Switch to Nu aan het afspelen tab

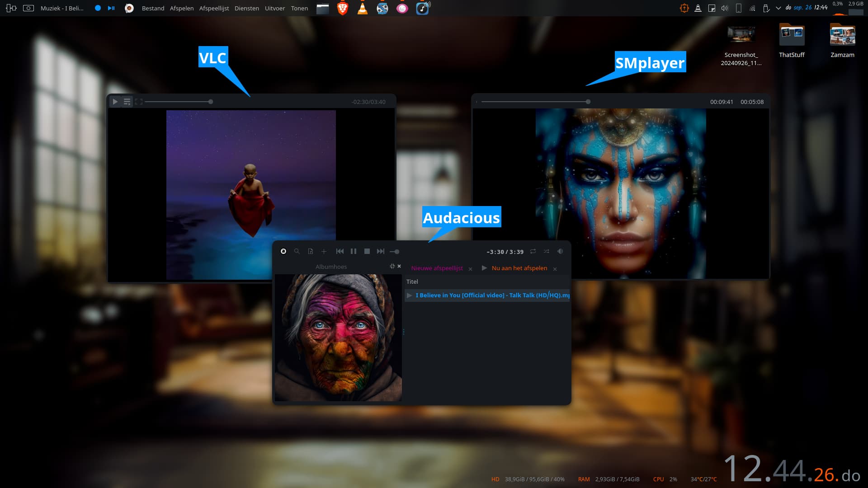(x=519, y=268)
